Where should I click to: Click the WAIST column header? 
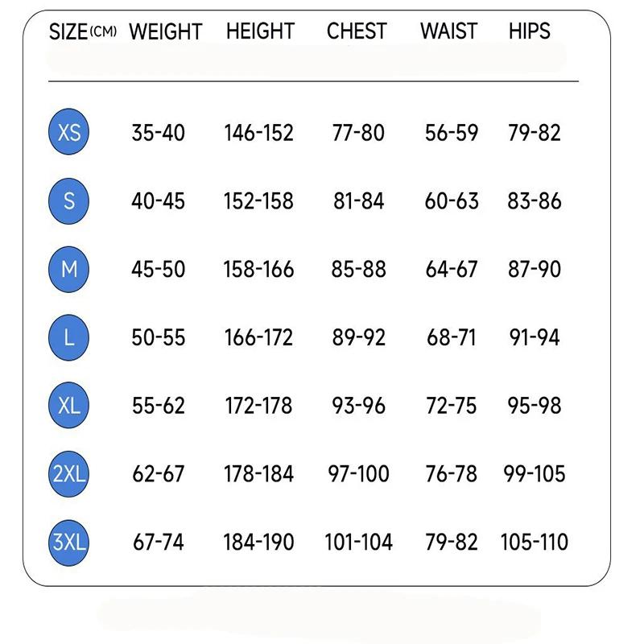(449, 31)
